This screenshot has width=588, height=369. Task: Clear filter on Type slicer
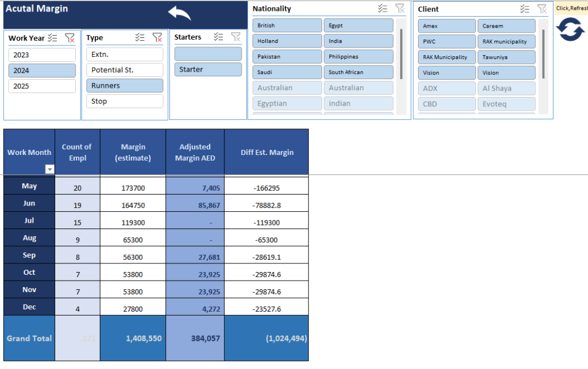157,37
